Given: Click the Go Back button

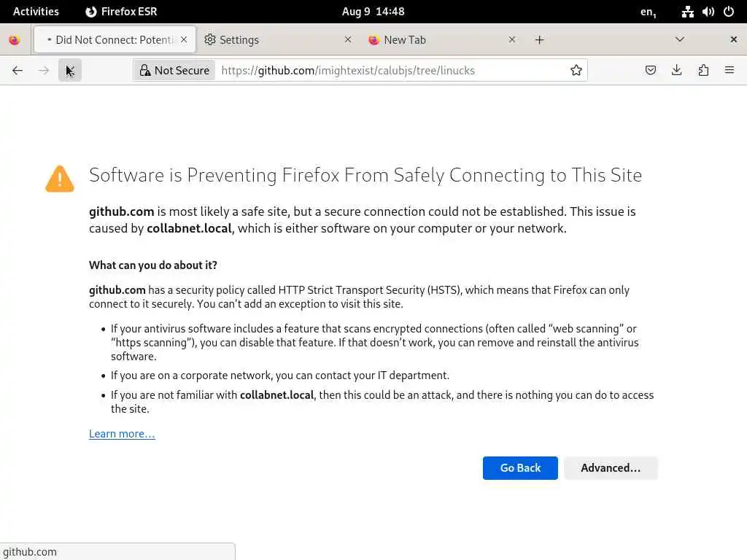Looking at the screenshot, I should tap(520, 468).
